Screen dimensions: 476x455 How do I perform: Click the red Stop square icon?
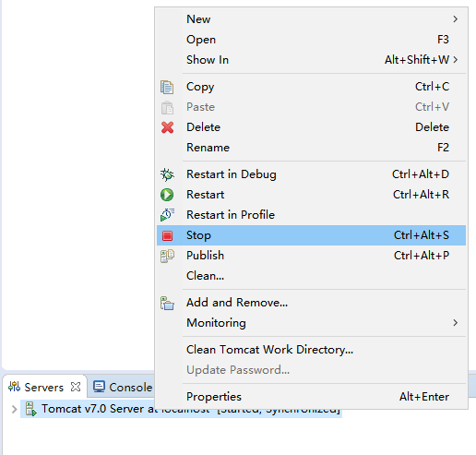167,235
